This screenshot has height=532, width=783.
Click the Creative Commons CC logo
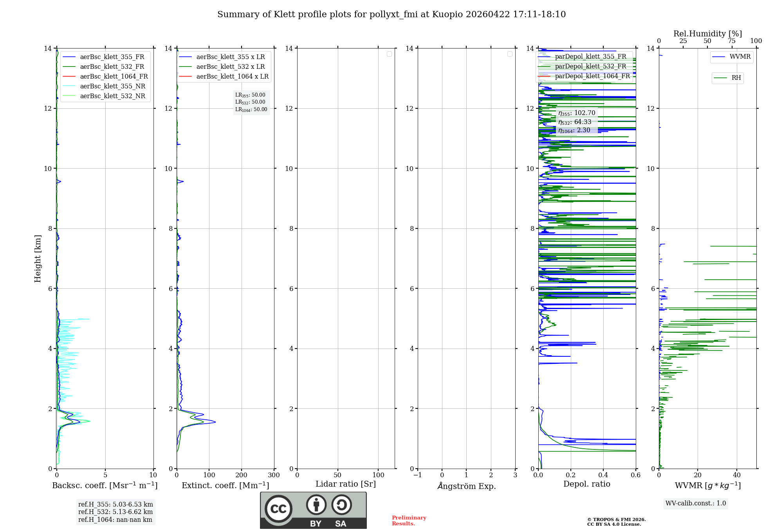click(278, 509)
